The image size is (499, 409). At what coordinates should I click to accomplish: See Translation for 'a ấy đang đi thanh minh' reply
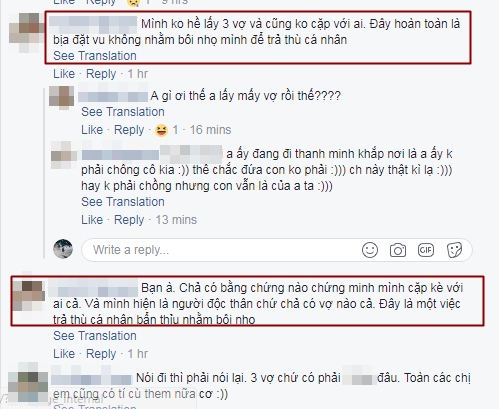coord(123,202)
